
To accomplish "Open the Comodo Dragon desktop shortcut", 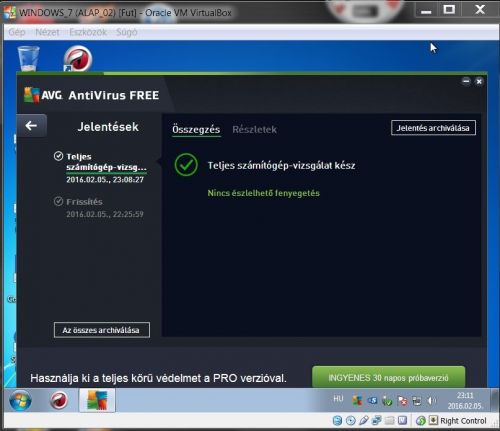I will [78, 59].
